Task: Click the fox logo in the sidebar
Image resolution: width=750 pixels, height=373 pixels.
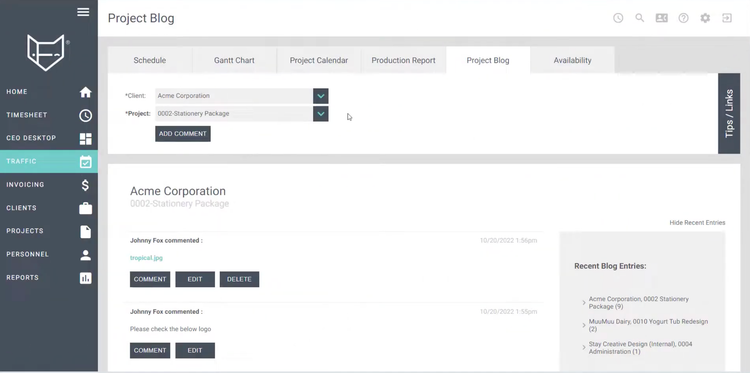Action: point(46,52)
